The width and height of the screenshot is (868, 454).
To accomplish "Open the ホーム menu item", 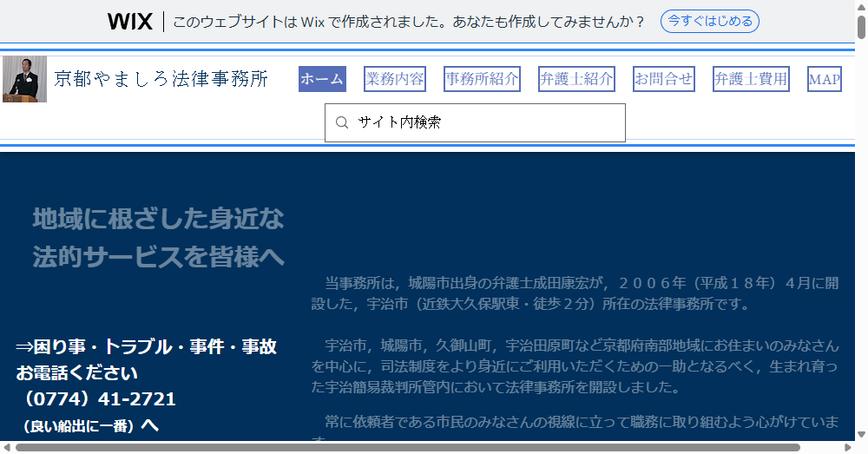I will pos(322,79).
